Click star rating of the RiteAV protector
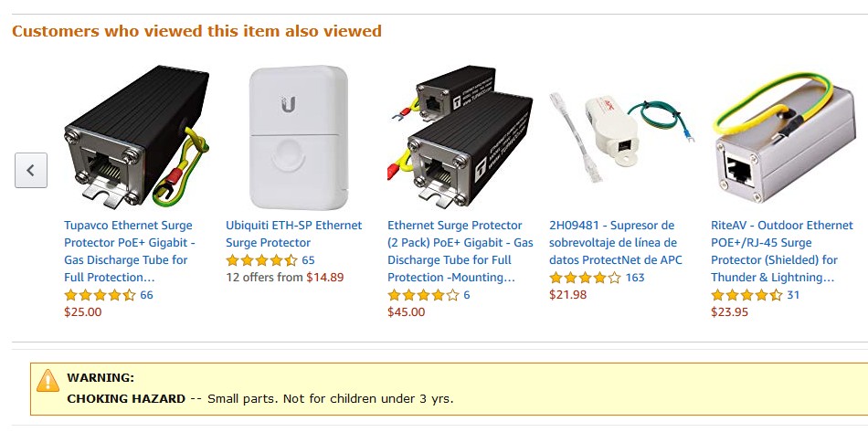 click(746, 295)
